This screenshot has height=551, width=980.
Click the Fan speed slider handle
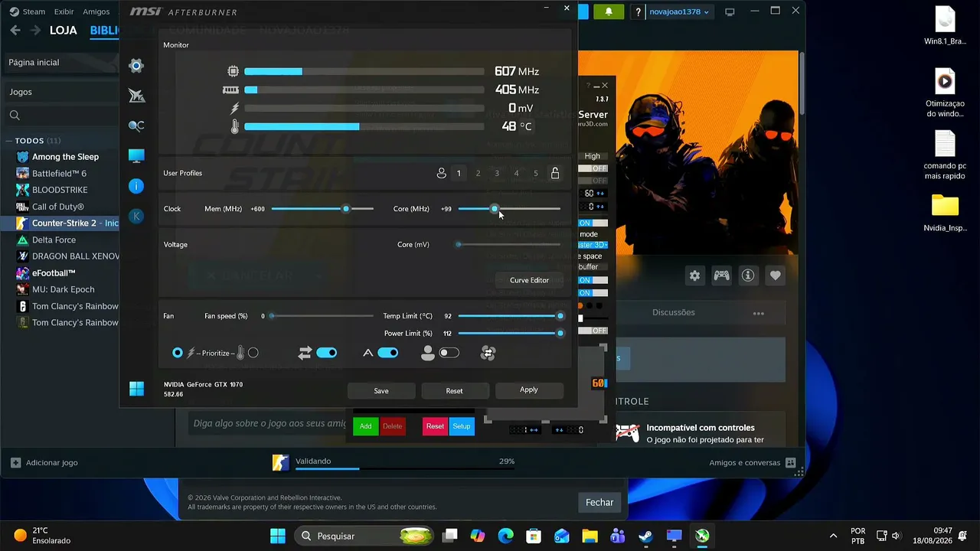[x=271, y=316]
